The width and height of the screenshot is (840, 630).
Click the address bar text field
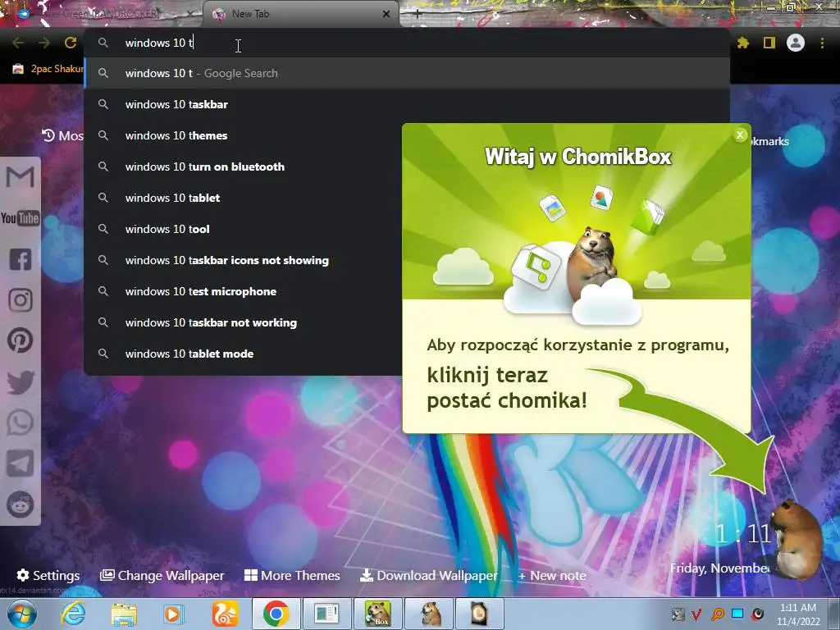[x=407, y=43]
